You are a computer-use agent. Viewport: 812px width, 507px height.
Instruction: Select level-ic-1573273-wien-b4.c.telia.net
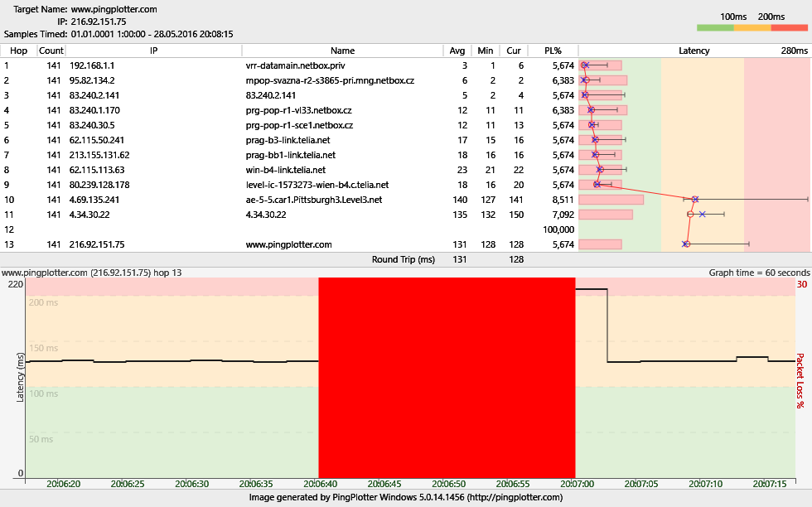coord(317,186)
